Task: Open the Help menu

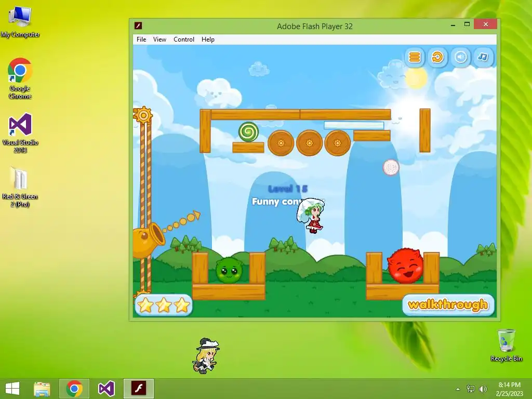Action: pyautogui.click(x=208, y=39)
